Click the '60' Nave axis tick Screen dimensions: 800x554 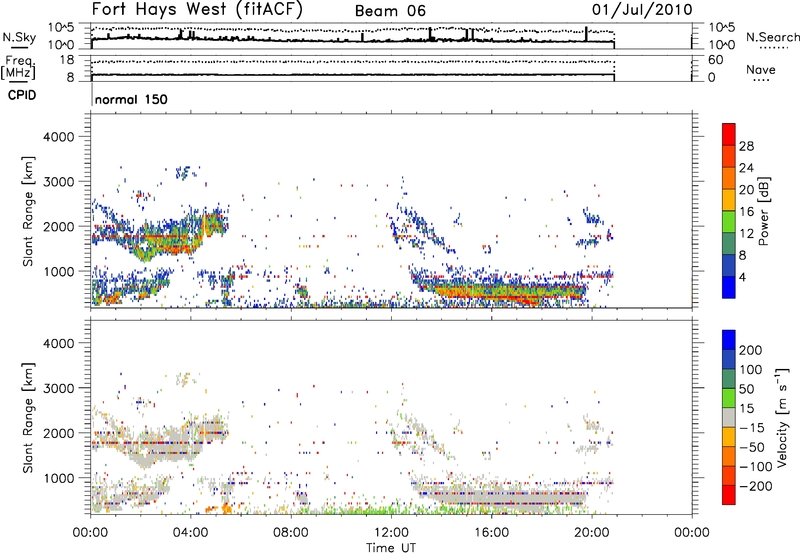715,60
